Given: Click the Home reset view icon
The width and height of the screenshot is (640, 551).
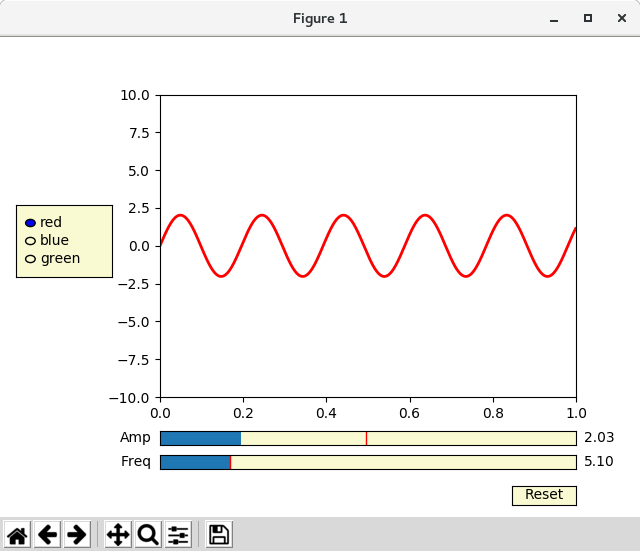Looking at the screenshot, I should [17, 535].
